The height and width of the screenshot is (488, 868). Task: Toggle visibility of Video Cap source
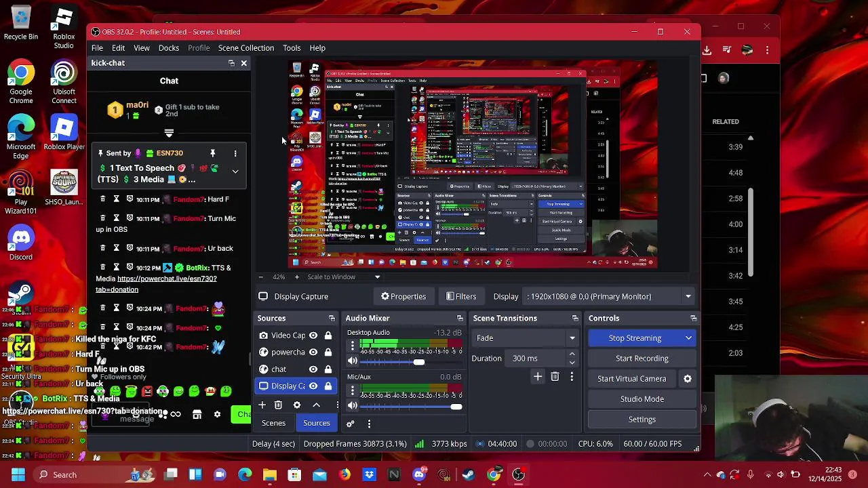(313, 335)
